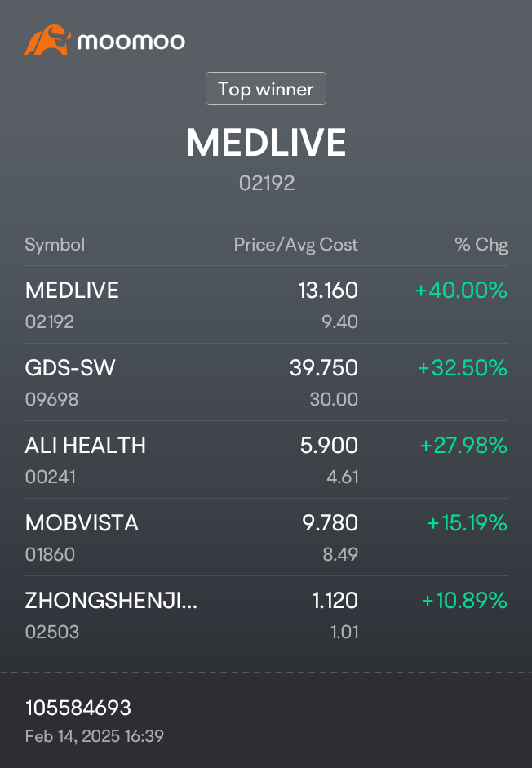
Task: Click the +40.00% change value
Action: pyautogui.click(x=461, y=290)
